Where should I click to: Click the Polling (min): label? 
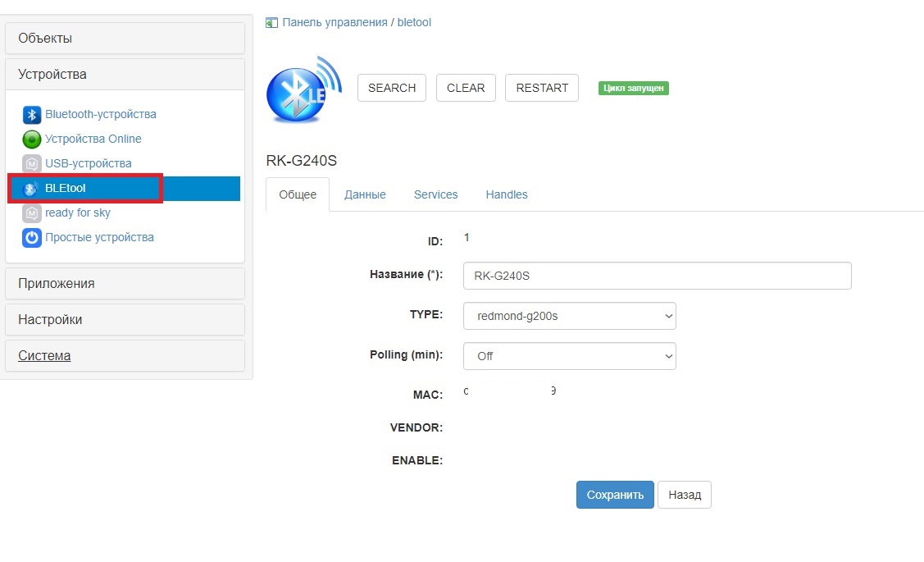point(406,354)
